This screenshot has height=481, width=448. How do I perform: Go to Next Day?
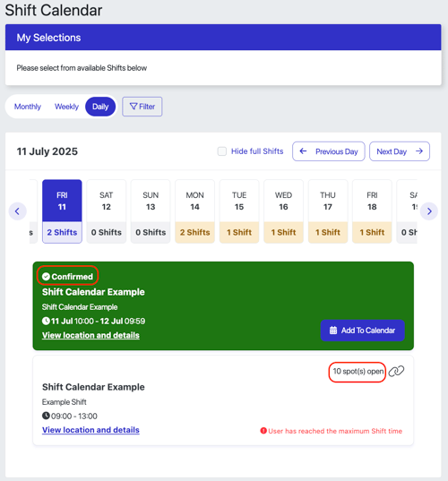(400, 151)
